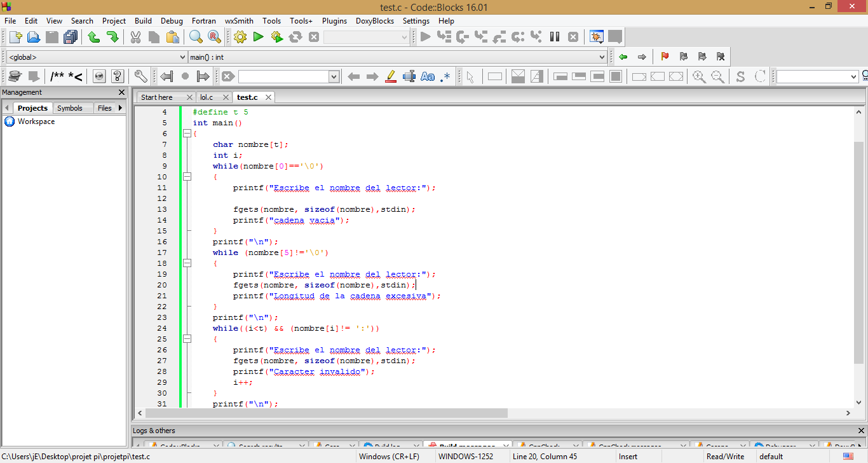Start debugger with gray play arrow
The height and width of the screenshot is (463, 868).
click(x=426, y=37)
